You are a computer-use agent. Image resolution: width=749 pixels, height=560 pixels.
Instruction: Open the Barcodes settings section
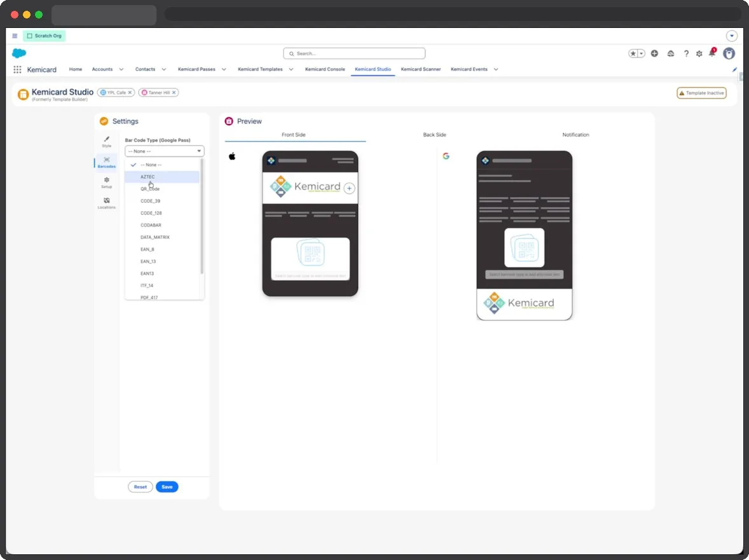coord(107,162)
